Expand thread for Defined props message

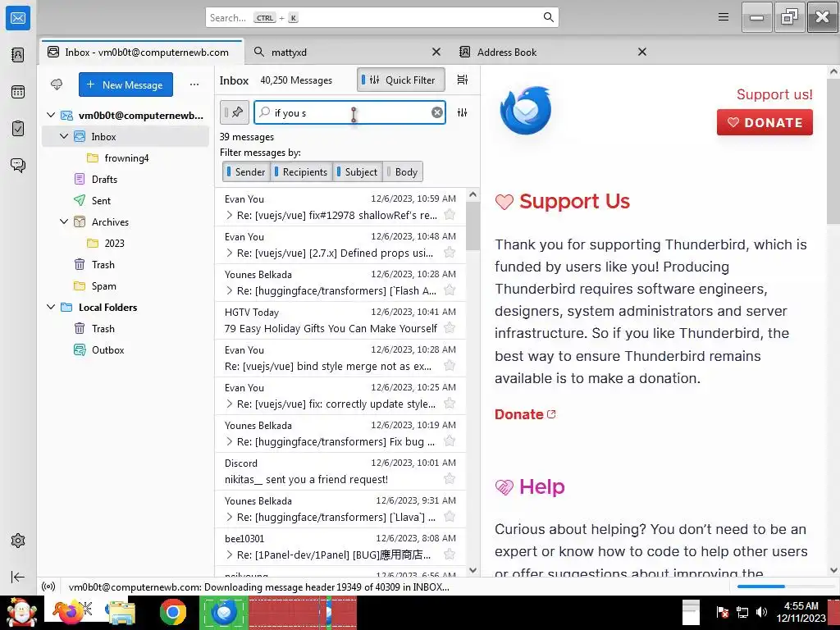pyautogui.click(x=230, y=253)
